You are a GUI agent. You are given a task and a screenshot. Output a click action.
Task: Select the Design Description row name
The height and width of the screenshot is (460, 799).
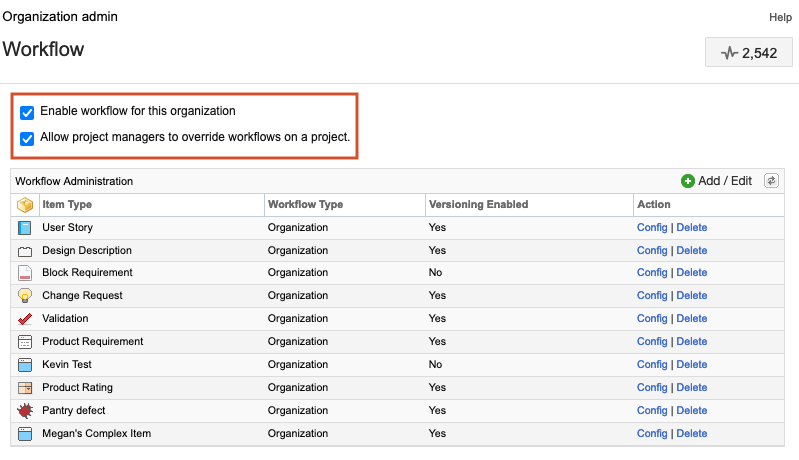(87, 250)
